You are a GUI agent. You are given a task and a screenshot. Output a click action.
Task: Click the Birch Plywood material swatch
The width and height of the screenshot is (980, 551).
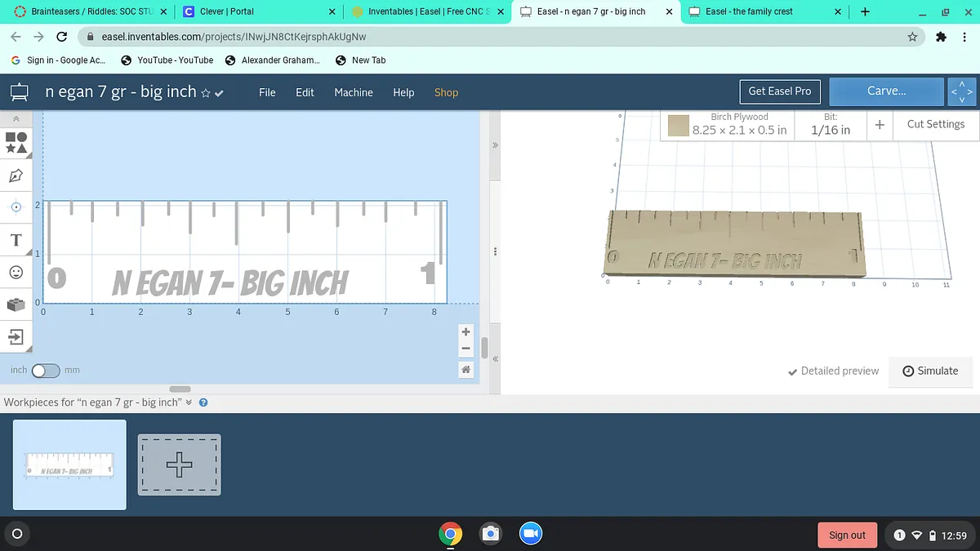tap(679, 126)
